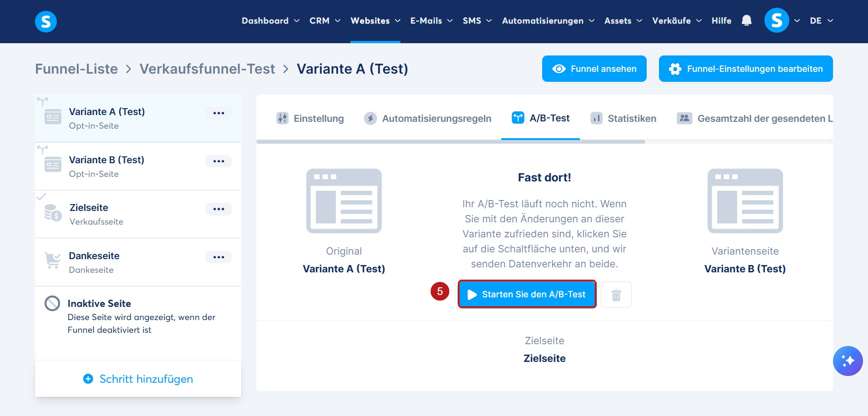The width and height of the screenshot is (868, 416).
Task: Open the AI assistant sparkle button
Action: click(x=848, y=361)
